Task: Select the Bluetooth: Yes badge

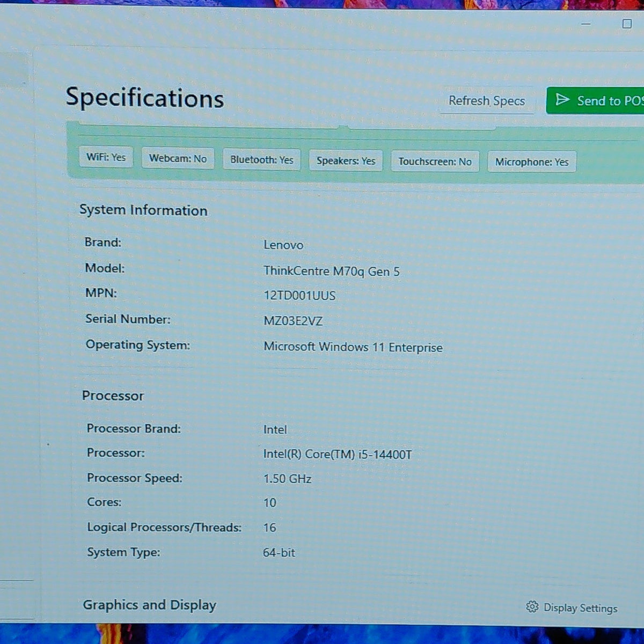Action: [x=262, y=159]
